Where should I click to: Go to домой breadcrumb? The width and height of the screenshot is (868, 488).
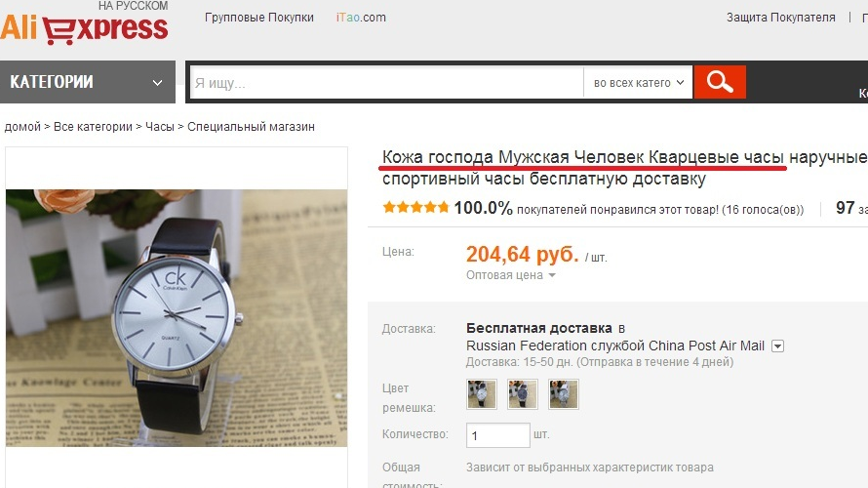[x=22, y=126]
